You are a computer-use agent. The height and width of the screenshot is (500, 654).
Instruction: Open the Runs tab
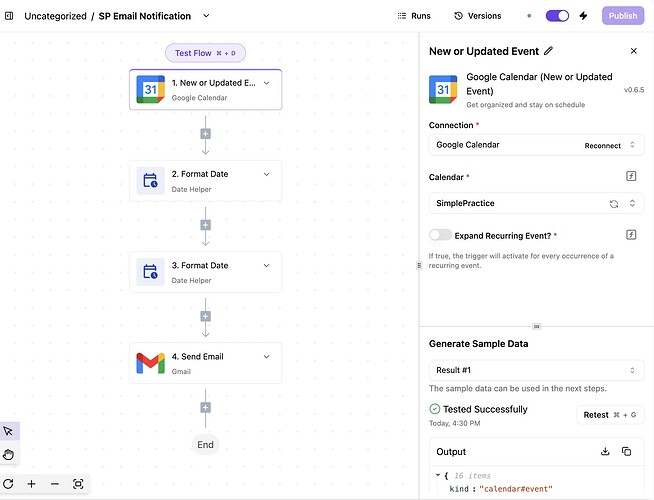click(414, 16)
